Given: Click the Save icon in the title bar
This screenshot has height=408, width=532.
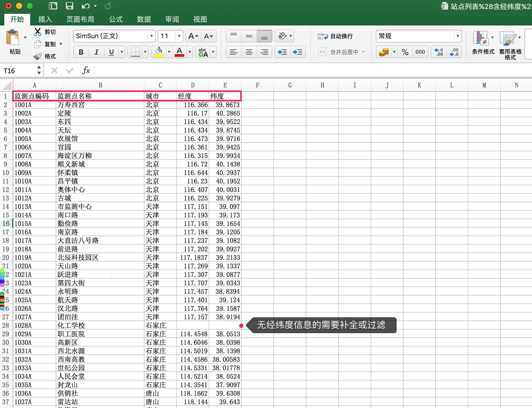Looking at the screenshot, I should pos(69,6).
